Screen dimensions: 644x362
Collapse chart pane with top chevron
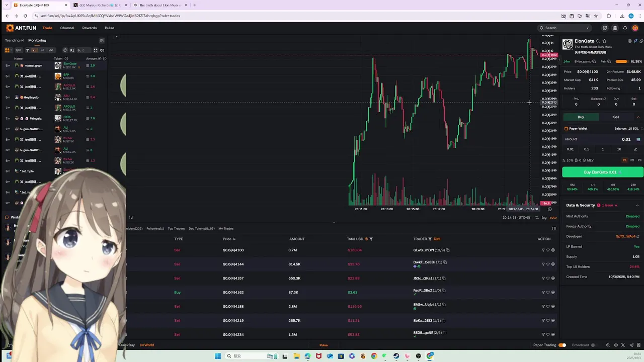(x=116, y=37)
